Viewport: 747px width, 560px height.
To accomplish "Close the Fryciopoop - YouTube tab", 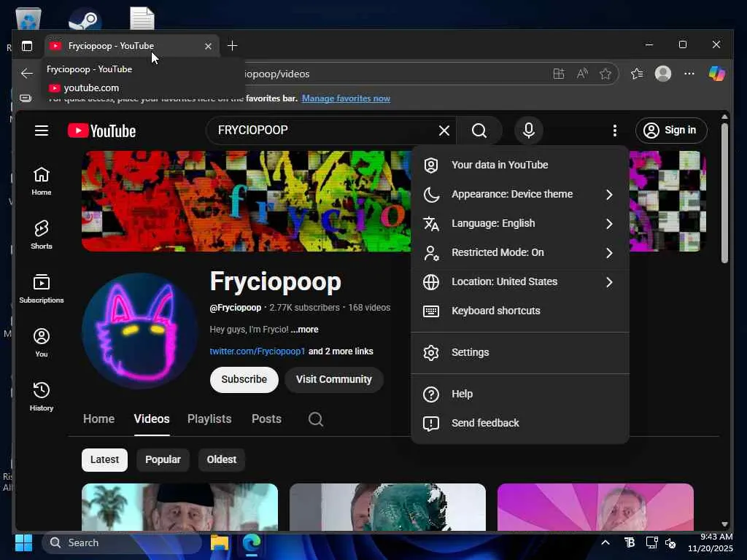I will coord(208,46).
